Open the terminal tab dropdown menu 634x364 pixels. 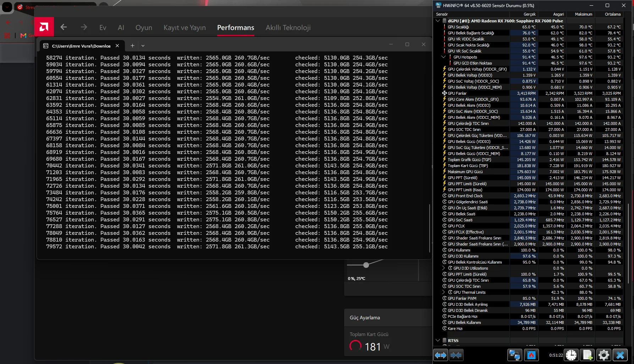(143, 46)
